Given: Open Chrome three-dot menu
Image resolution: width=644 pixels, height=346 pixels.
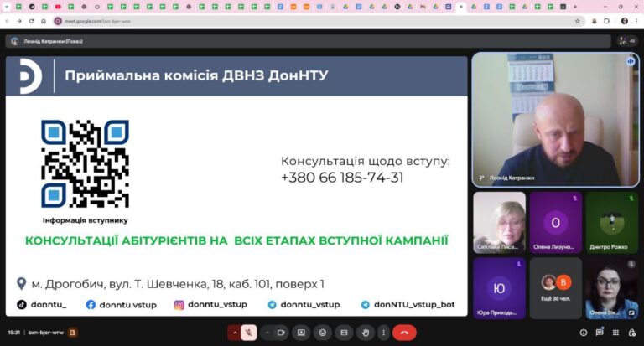Looking at the screenshot, I should click(636, 21).
